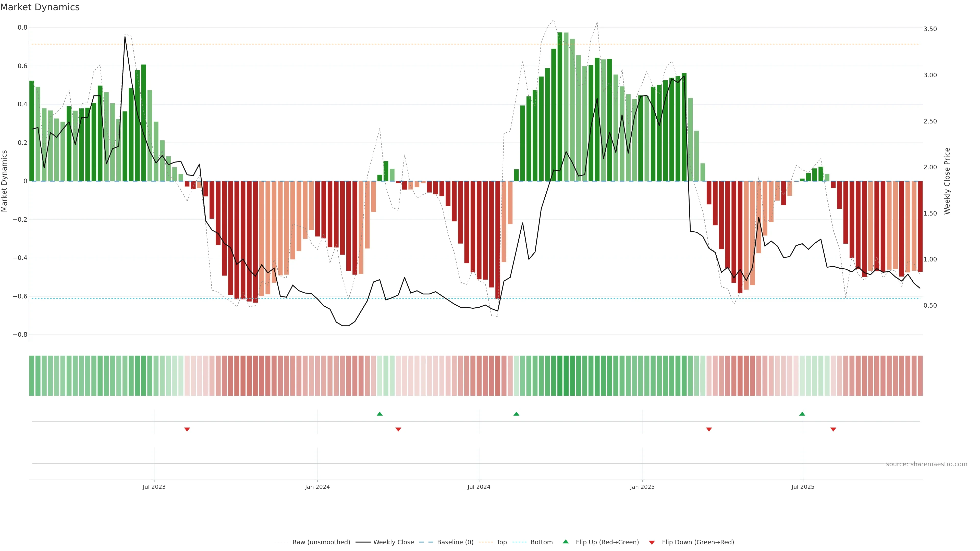Click the first red flip-down marker after Jul 2023
Viewport: 980px width, 551px height.
click(x=187, y=429)
